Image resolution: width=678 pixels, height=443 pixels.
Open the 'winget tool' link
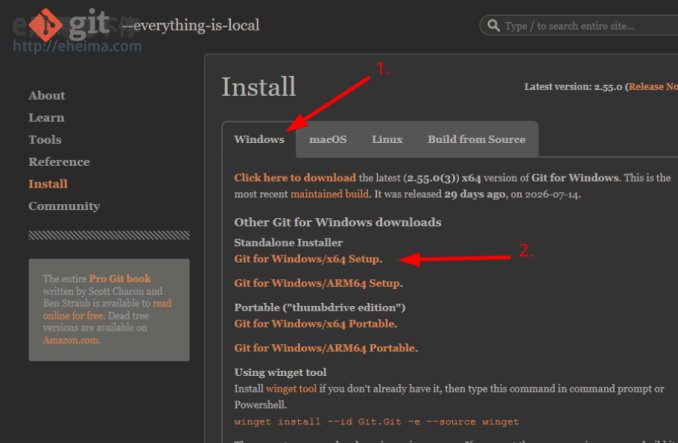(x=291, y=389)
